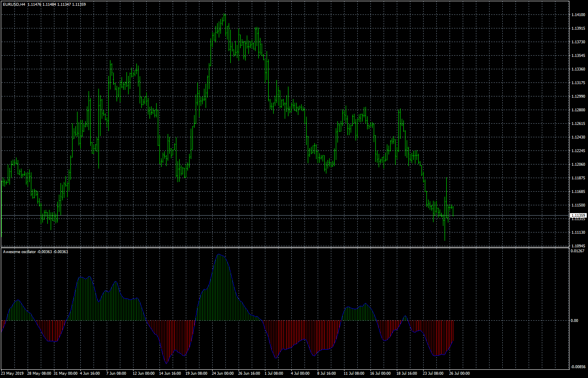Click the 26 Jun 16:00 time label
The height and width of the screenshot is (378, 588).
coord(249,373)
